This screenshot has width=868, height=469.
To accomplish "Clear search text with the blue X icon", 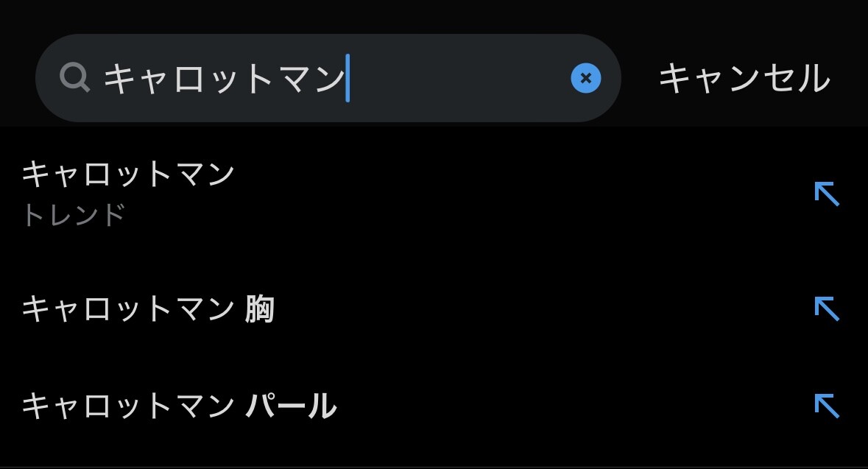I will 586,78.
